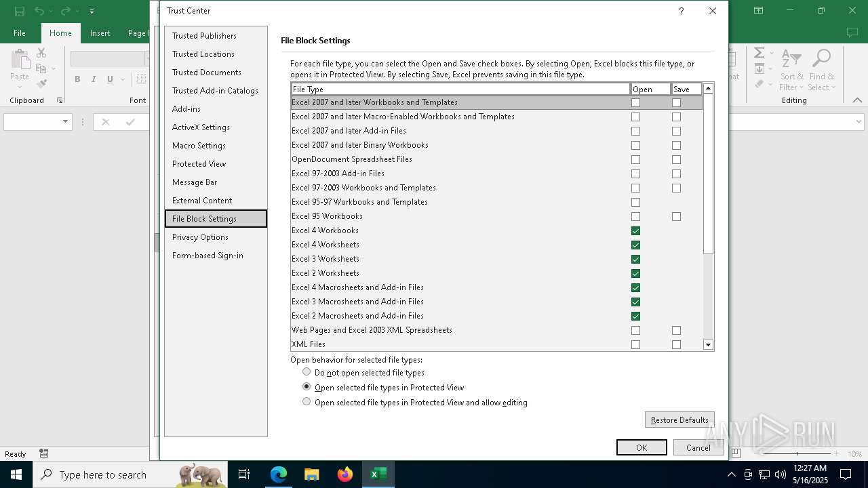Screen dimensions: 868x488
Task: Uncheck Open for Excel 2 Worksheets
Action: [635, 273]
